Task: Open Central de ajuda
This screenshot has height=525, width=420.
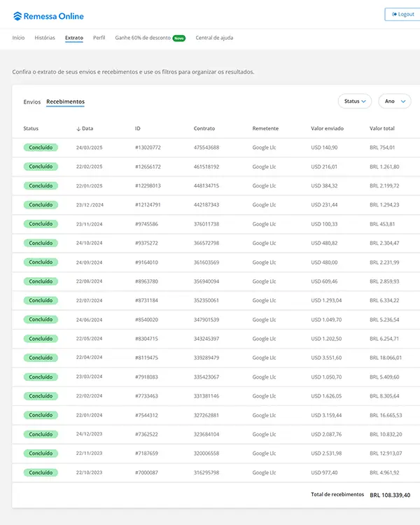Action: (214, 38)
